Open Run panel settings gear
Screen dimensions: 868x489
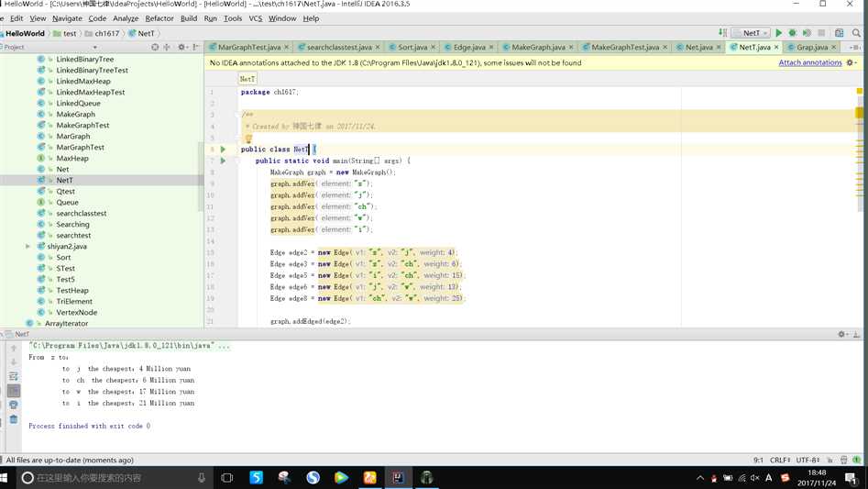[x=842, y=334]
